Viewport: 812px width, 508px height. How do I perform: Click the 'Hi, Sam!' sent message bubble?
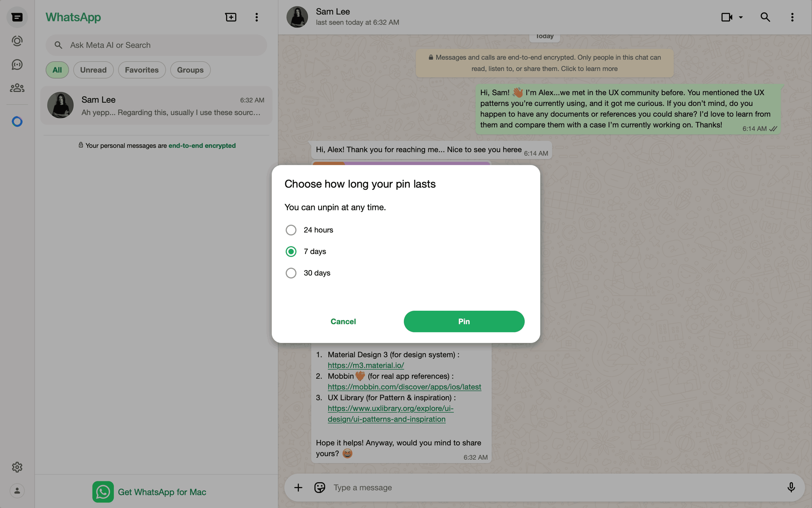coord(628,109)
